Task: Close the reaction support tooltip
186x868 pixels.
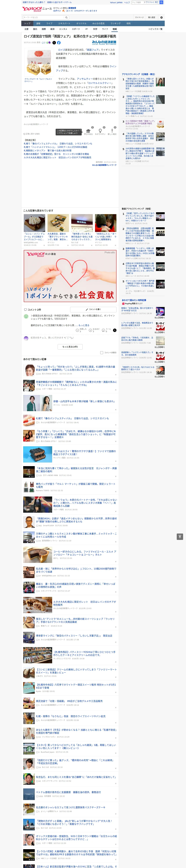Action: (81, 130)
